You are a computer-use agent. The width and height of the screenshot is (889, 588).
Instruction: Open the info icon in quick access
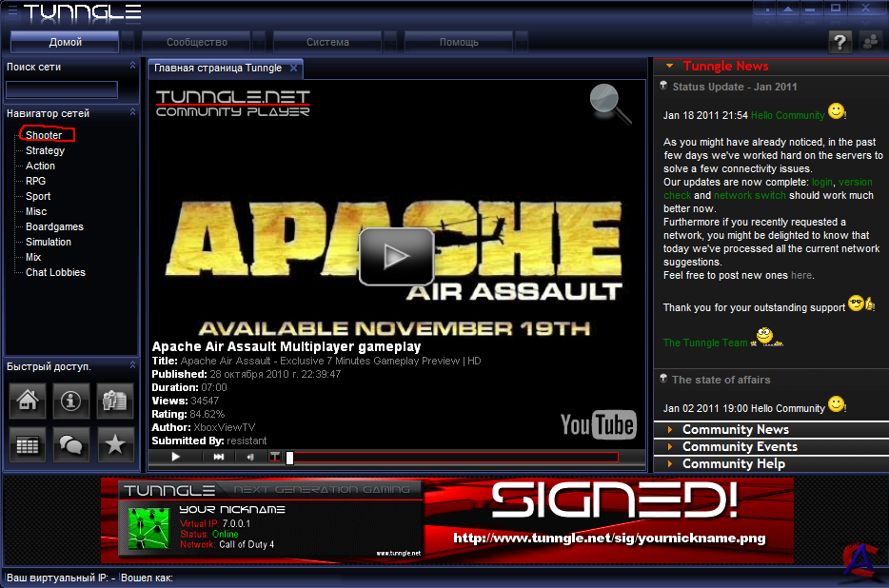(71, 402)
